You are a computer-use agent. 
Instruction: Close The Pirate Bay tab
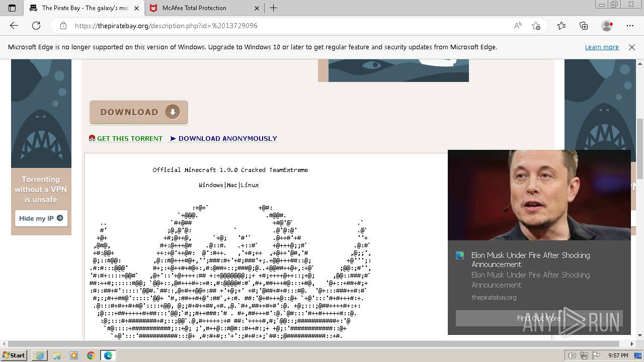136,8
